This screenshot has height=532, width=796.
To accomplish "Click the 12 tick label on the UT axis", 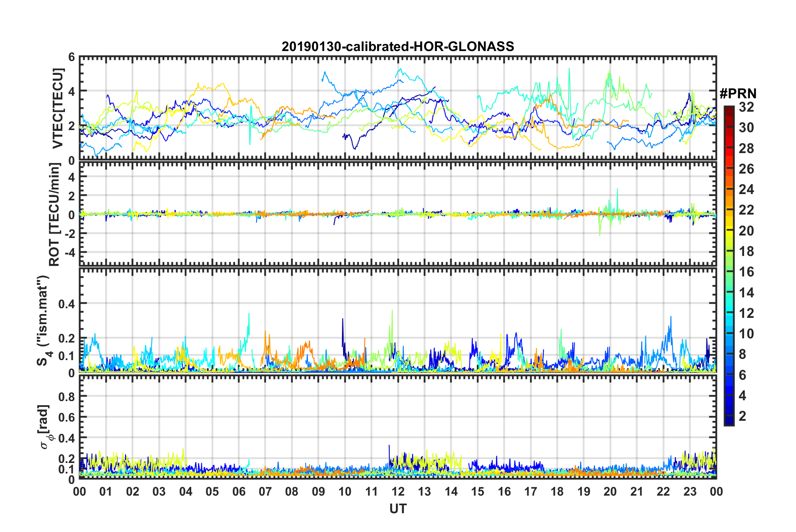I will [398, 491].
